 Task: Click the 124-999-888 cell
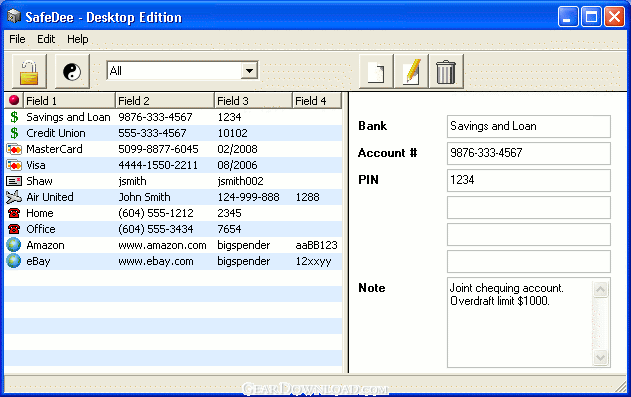pos(248,197)
